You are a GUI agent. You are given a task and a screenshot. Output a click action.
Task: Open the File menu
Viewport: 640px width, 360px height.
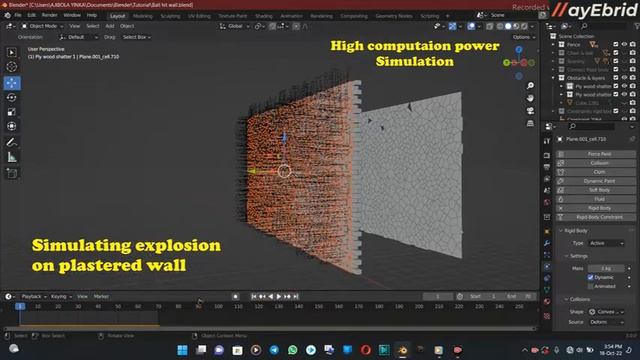pos(18,15)
